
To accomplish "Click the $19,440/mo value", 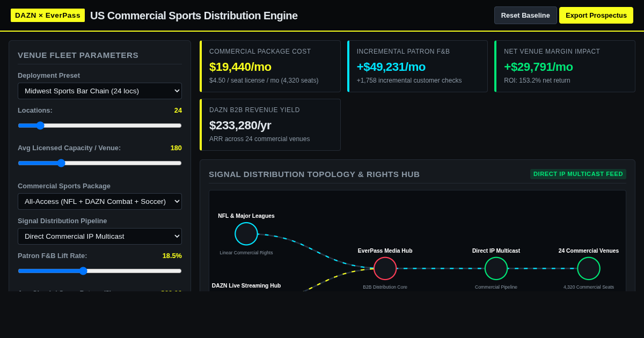I will (240, 67).
